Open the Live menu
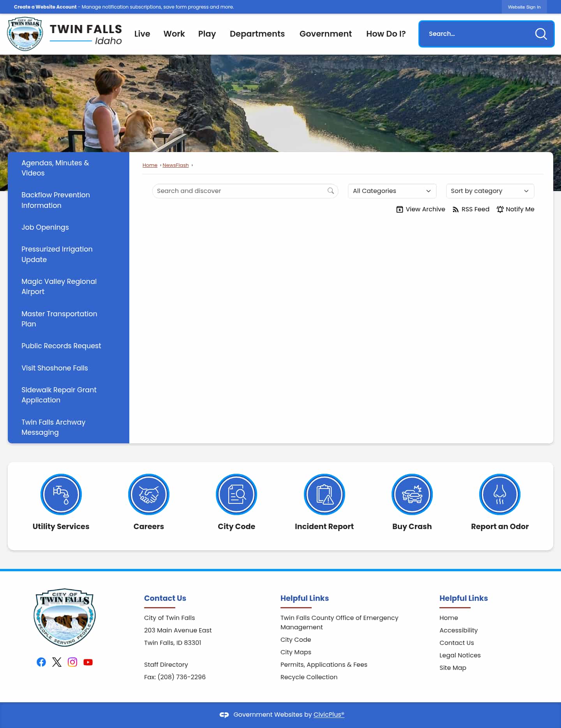Viewport: 561px width, 728px height. (x=142, y=34)
